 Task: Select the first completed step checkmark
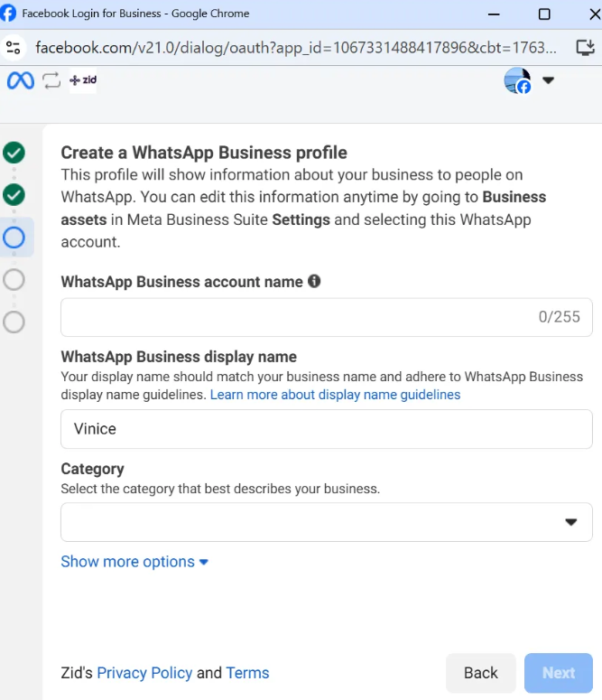click(x=14, y=152)
